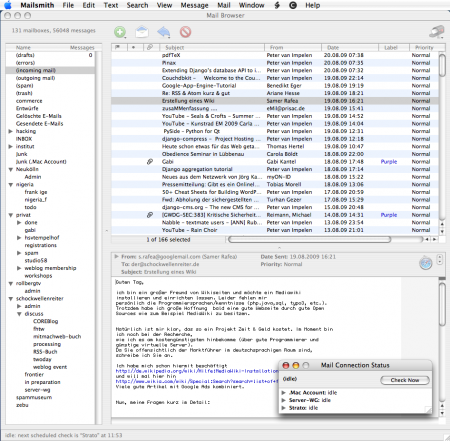The image size is (450, 441).
Task: Click the Check Now button
Action: [405, 380]
